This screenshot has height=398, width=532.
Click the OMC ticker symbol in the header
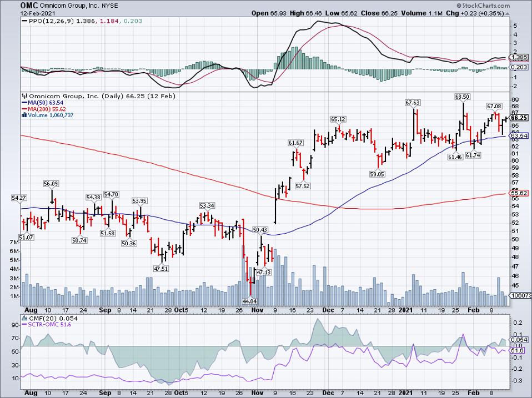pos(29,6)
